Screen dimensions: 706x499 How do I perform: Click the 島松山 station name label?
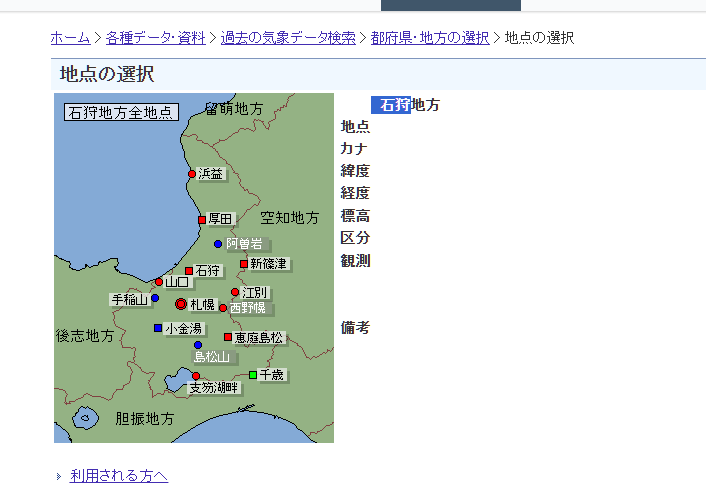[212, 357]
